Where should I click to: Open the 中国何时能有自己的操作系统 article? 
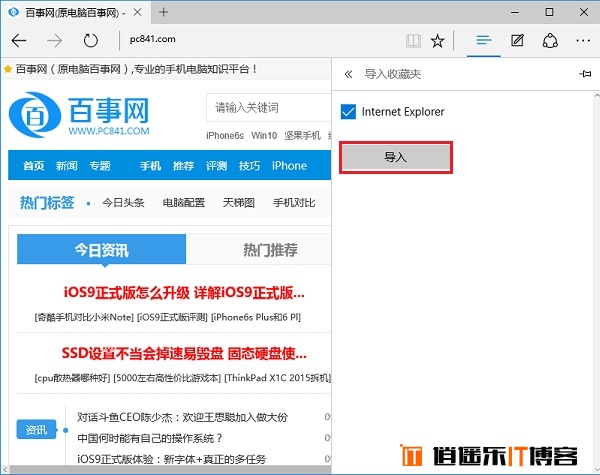(150, 438)
